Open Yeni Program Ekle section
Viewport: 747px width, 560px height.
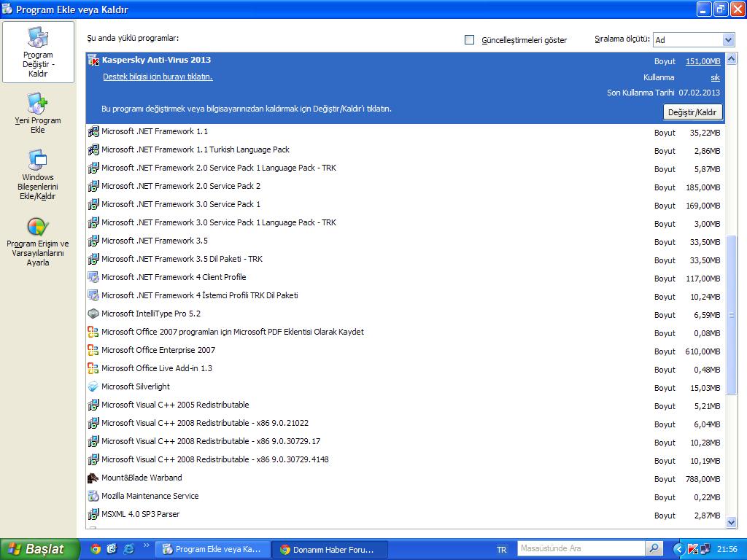pos(38,114)
